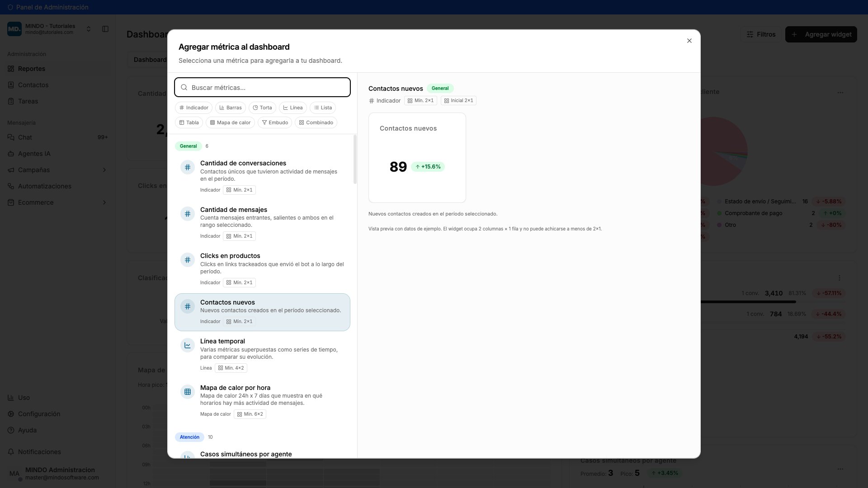Filter metrics by Embudo type

[x=275, y=122]
